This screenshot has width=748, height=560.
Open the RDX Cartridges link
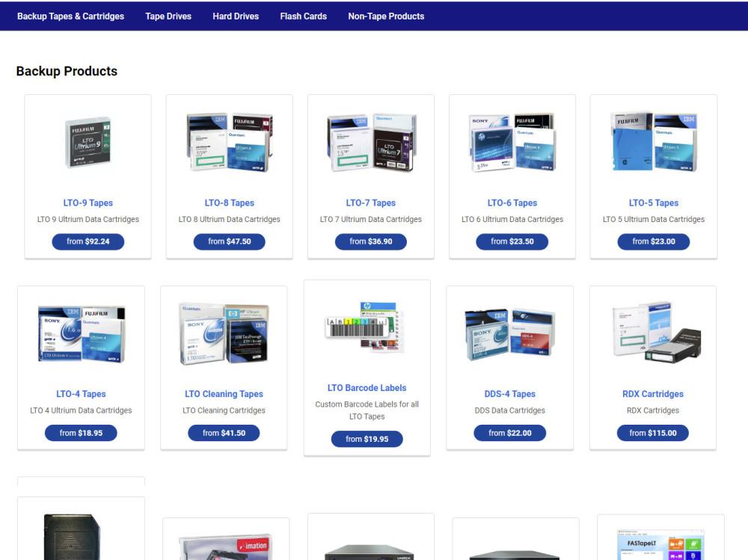[x=653, y=394]
